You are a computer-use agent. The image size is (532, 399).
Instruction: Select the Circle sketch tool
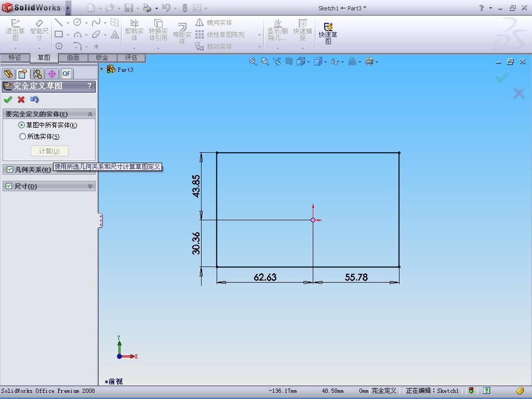(x=77, y=22)
